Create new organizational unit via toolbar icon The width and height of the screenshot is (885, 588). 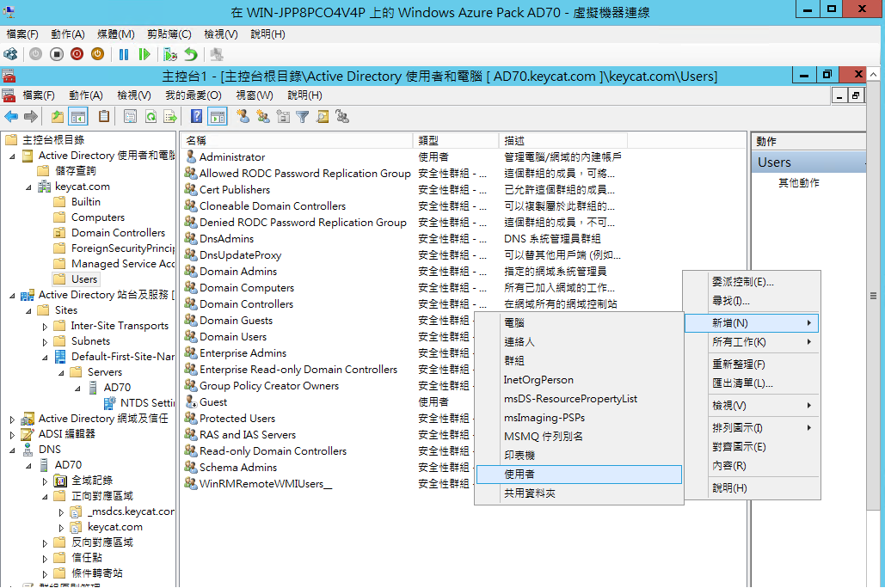(x=283, y=117)
